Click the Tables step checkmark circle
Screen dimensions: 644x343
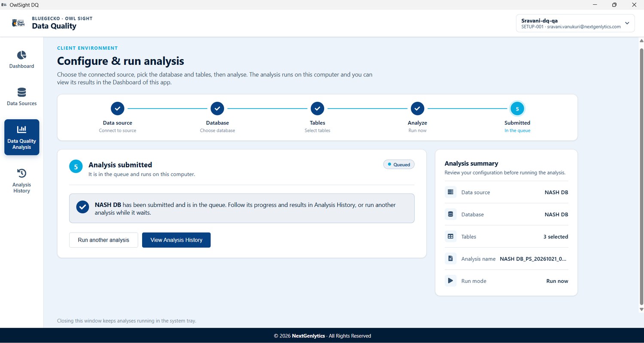click(x=317, y=109)
